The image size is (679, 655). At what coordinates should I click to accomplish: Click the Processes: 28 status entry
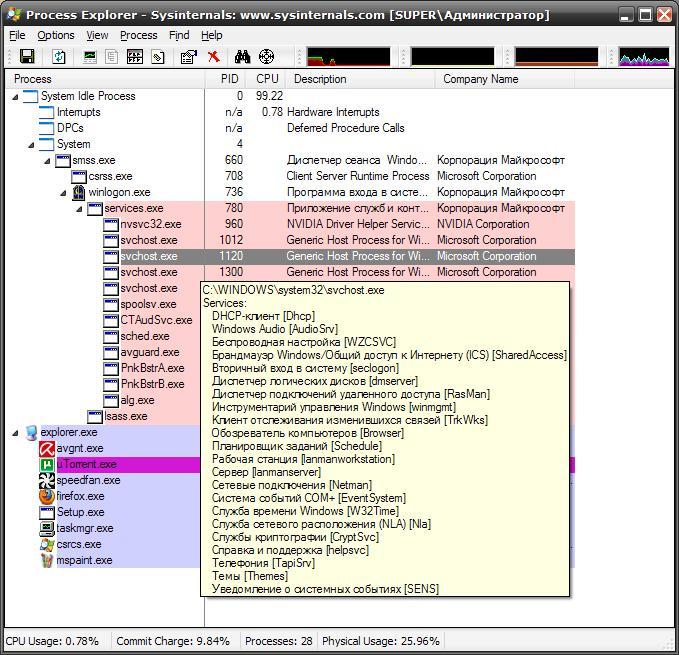click(x=278, y=641)
